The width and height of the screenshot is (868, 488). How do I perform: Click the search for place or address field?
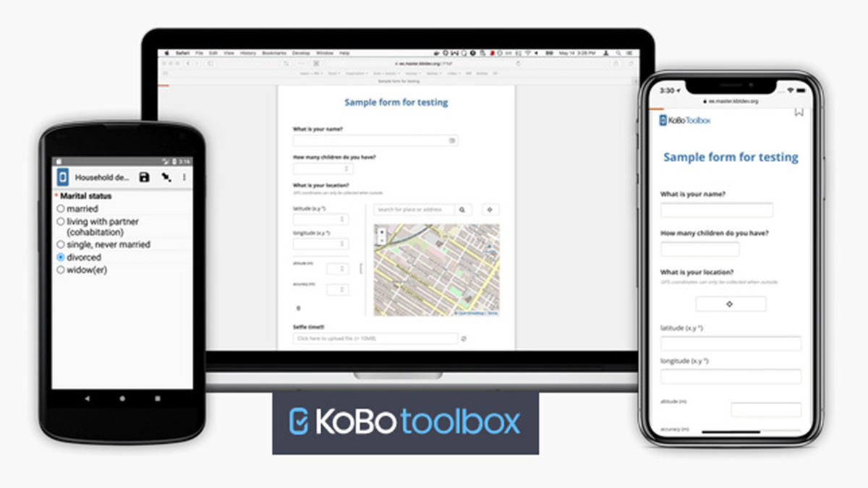click(414, 210)
